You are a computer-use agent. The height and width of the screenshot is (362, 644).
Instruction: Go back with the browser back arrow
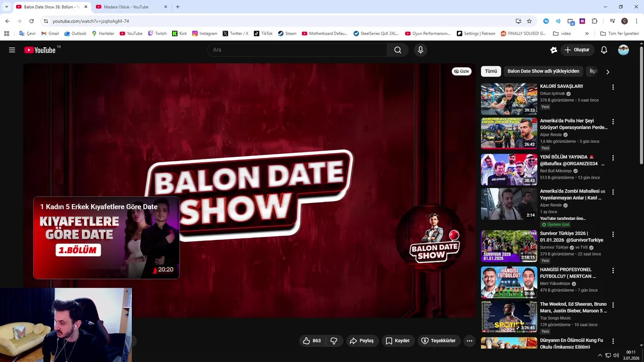pyautogui.click(x=7, y=21)
